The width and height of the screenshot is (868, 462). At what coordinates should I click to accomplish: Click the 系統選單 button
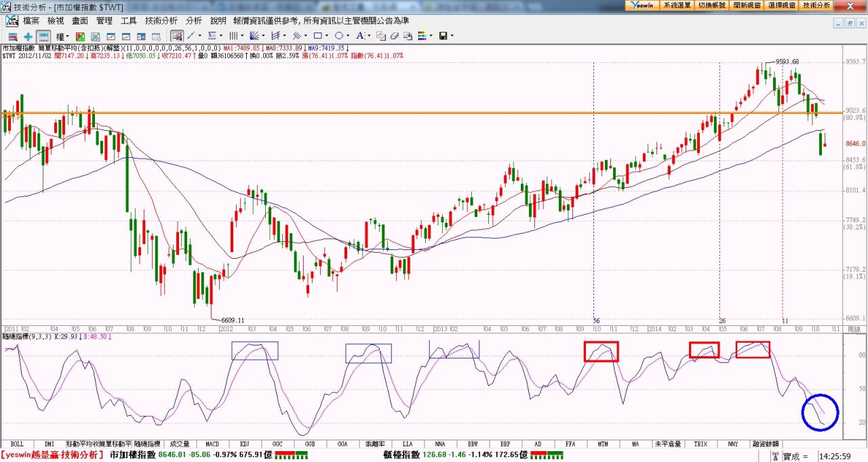coord(677,5)
